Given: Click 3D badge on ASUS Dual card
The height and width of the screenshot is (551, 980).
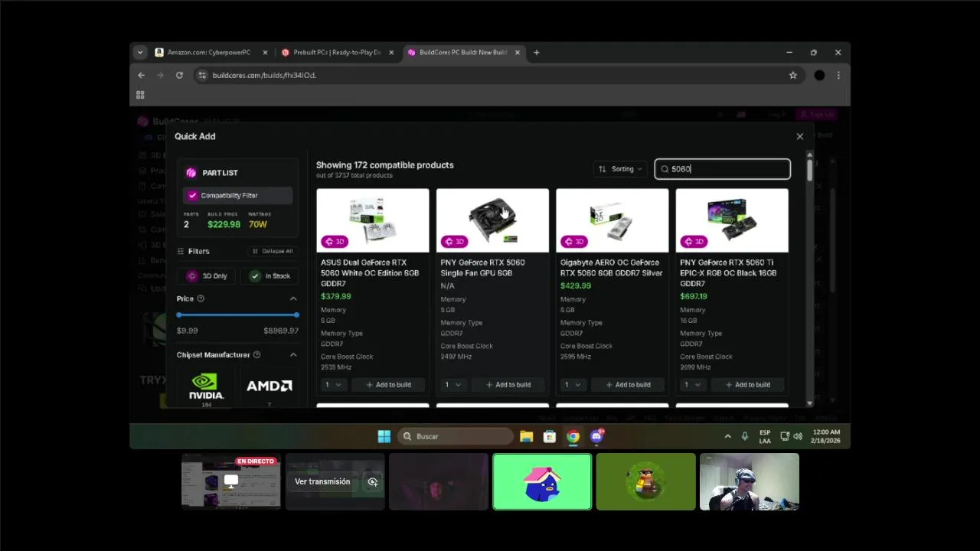Looking at the screenshot, I should 335,241.
